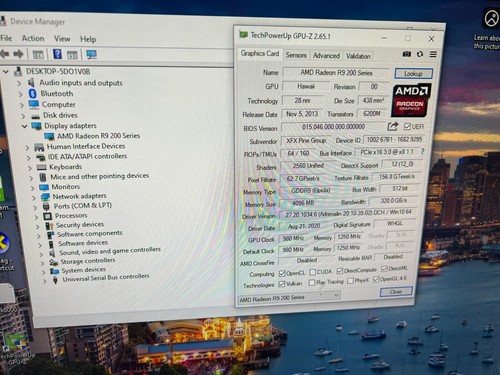Click the scan for hardware changes monitor icon
Screen dimensions: 500x375
91,55
